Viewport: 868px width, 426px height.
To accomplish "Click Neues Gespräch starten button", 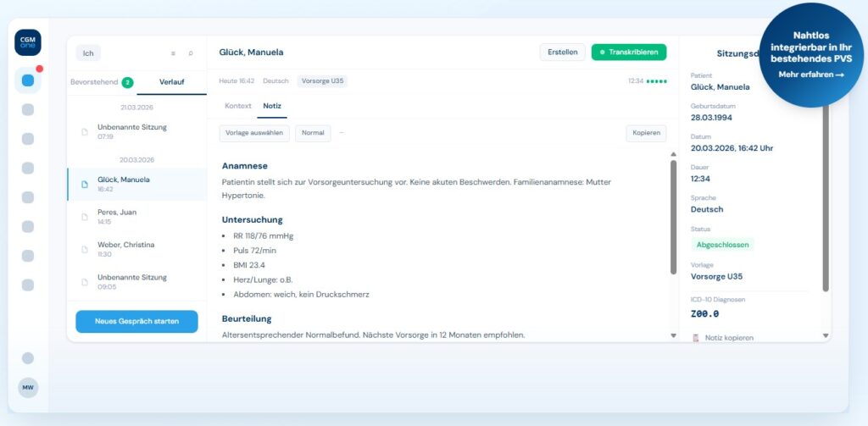I will [x=136, y=322].
